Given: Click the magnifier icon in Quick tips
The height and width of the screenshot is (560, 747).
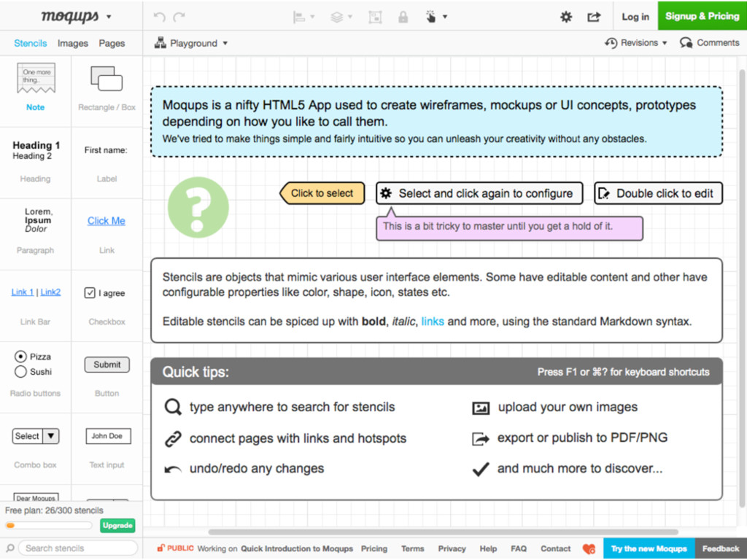Looking at the screenshot, I should (x=173, y=408).
